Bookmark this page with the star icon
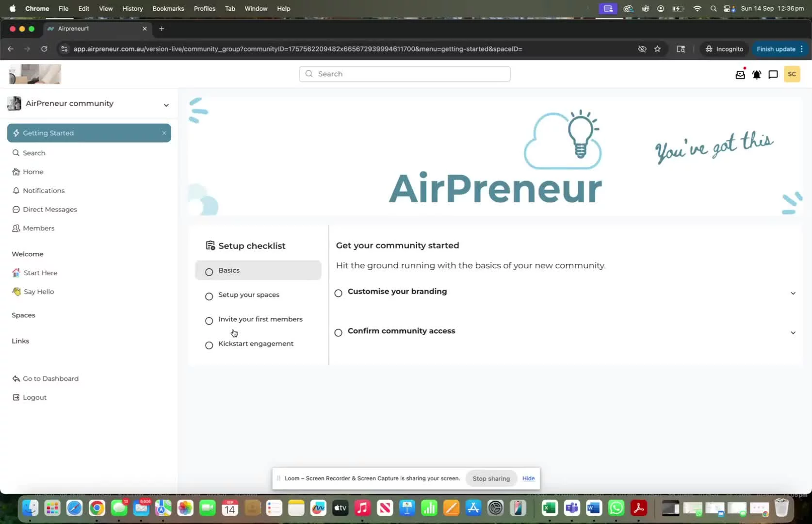The height and width of the screenshot is (524, 812). tap(657, 49)
